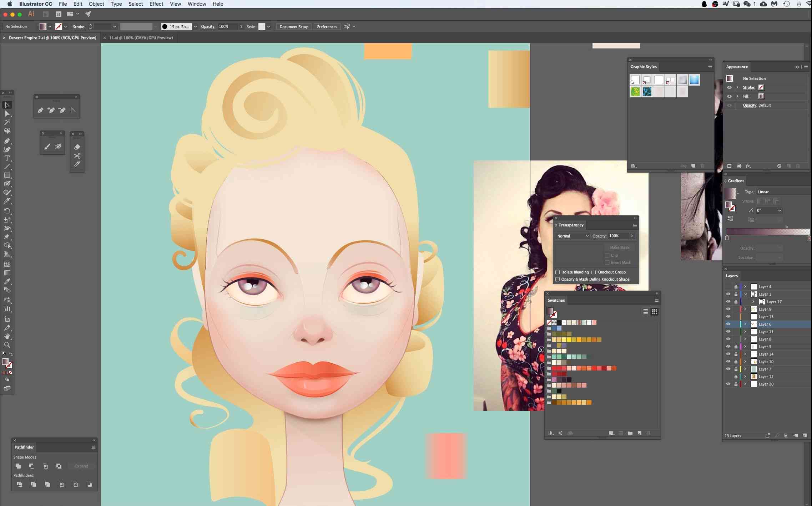
Task: Click the Pathfinder Unite shape icon
Action: click(x=18, y=465)
